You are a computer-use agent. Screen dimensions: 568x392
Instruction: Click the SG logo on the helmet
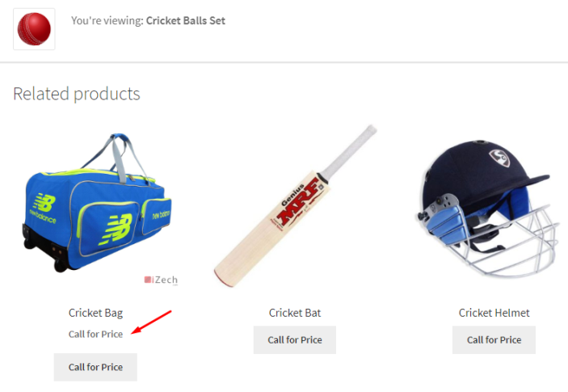499,158
